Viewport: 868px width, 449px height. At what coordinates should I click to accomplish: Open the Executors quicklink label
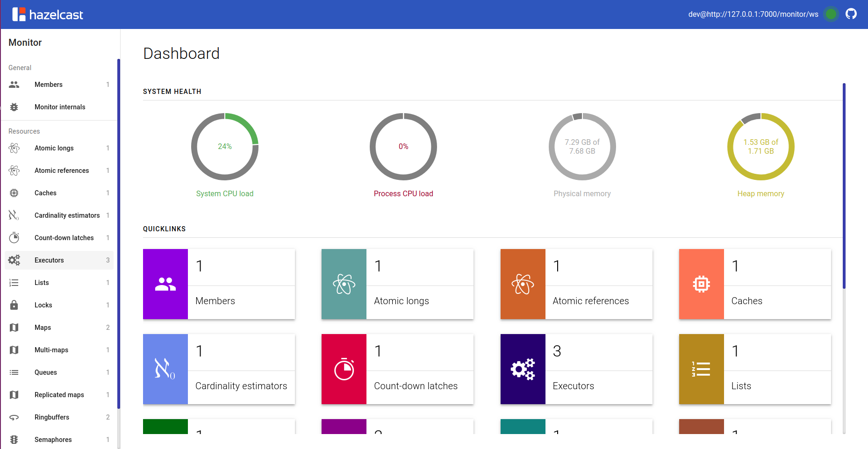pos(573,386)
